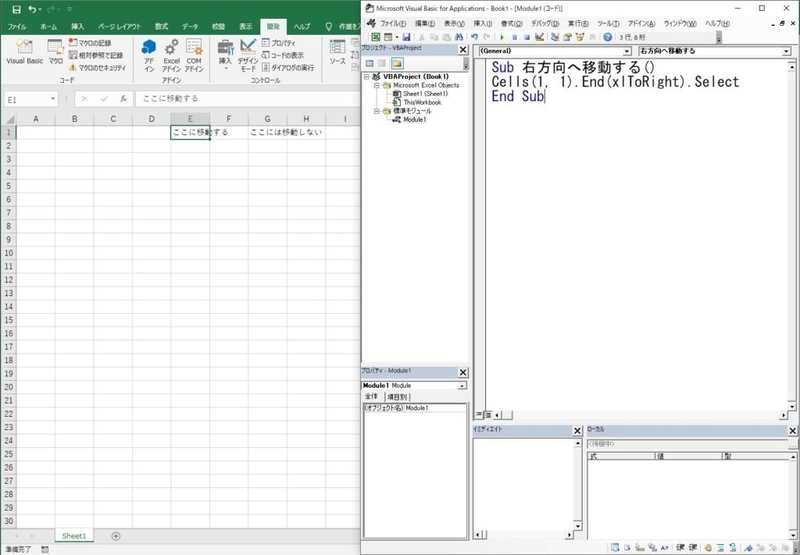Open the アドイン (Add-ins) button with blue hexagon

pos(148,56)
